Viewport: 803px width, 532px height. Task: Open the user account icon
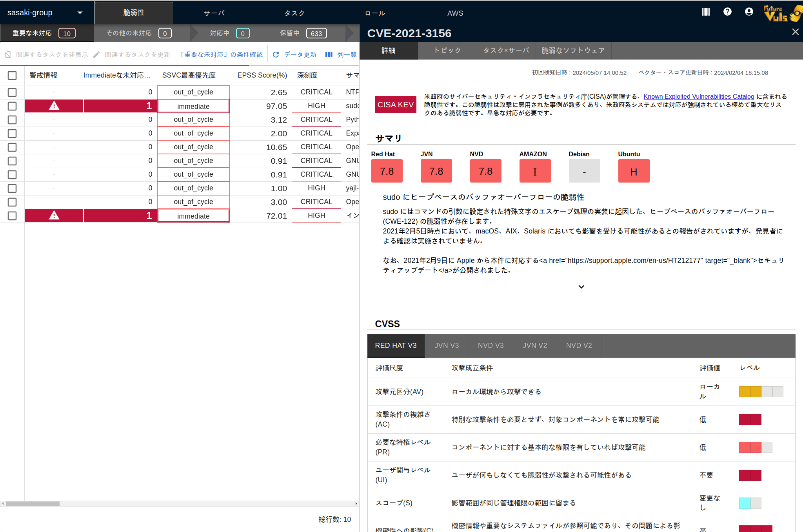point(749,12)
